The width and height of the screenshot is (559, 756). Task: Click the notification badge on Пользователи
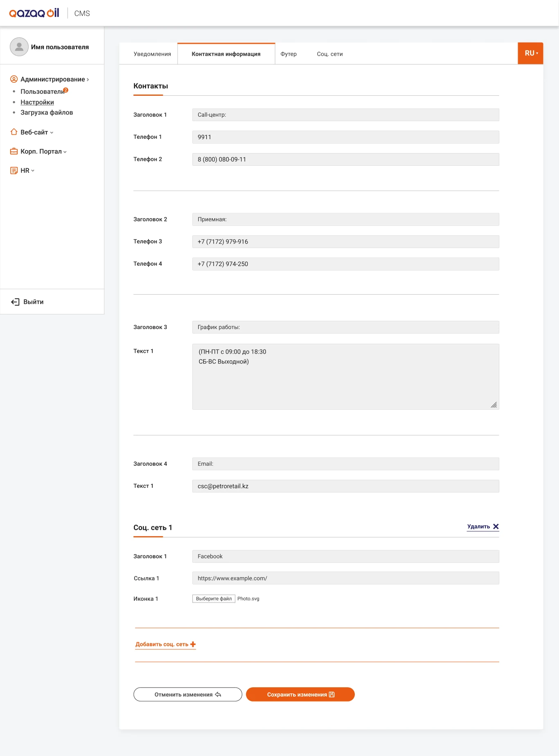66,90
